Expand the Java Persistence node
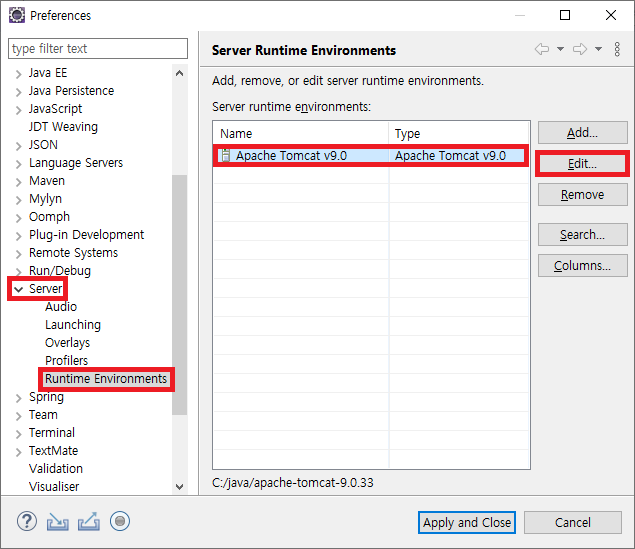635x549 pixels. click(18, 92)
